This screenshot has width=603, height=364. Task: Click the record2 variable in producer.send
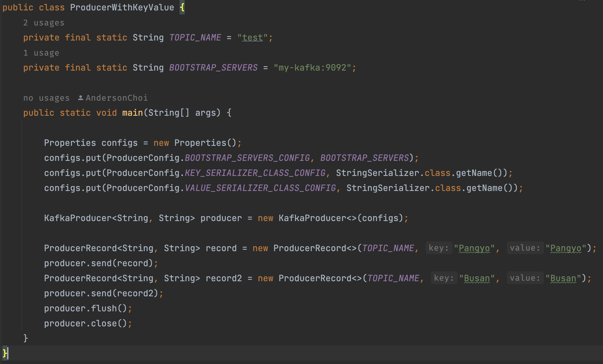135,293
